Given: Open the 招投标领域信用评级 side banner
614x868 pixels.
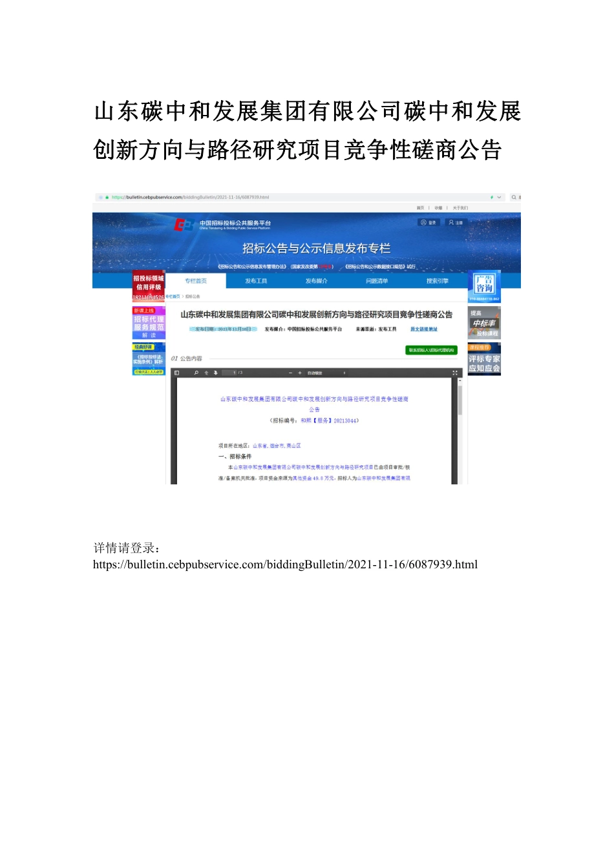Looking at the screenshot, I should 149,286.
